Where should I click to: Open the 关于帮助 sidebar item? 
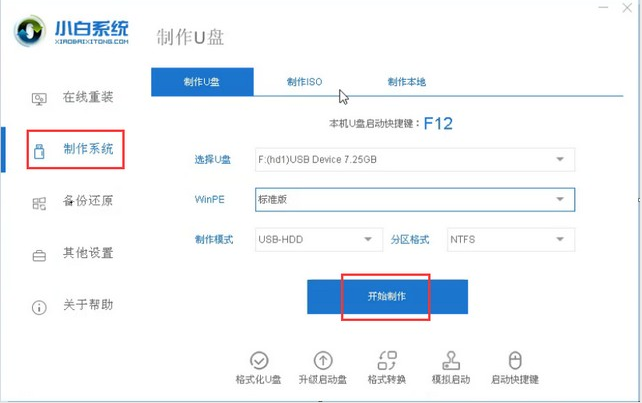click(75, 305)
